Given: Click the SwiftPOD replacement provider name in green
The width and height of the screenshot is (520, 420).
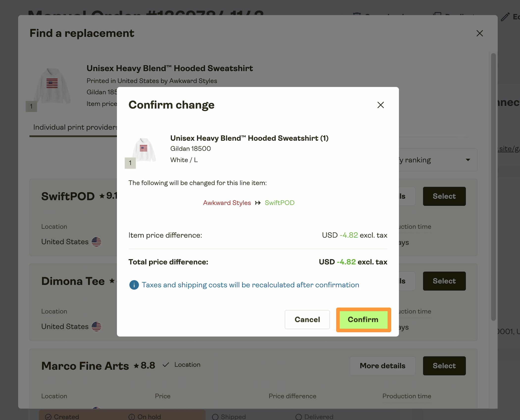Looking at the screenshot, I should tap(280, 203).
